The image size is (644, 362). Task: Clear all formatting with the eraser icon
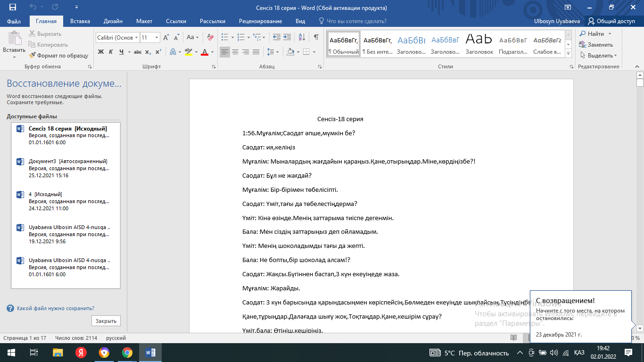(x=210, y=37)
